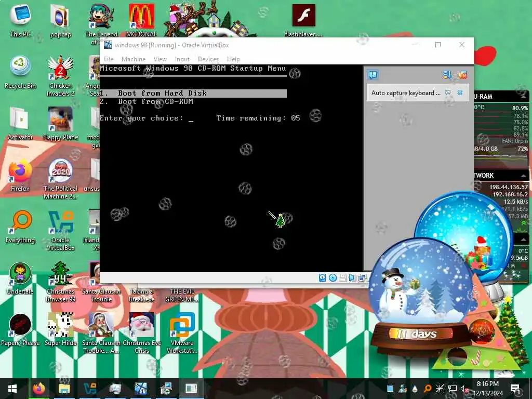Open the Windows Start menu
Image resolution: width=532 pixels, height=399 pixels.
(x=12, y=389)
